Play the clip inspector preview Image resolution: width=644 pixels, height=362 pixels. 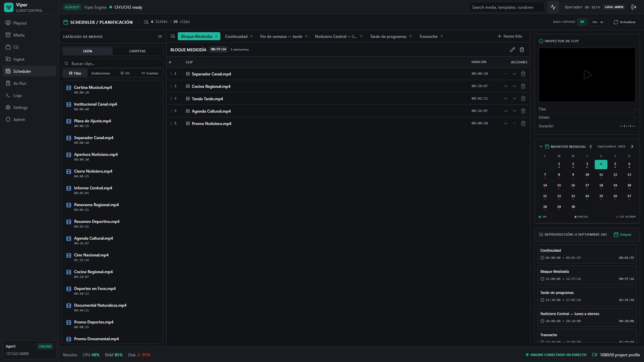click(587, 75)
